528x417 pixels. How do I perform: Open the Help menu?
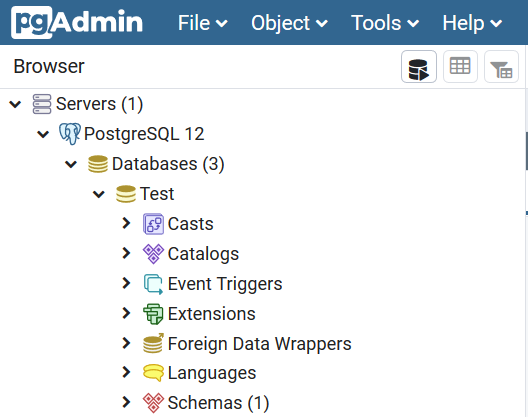[472, 23]
